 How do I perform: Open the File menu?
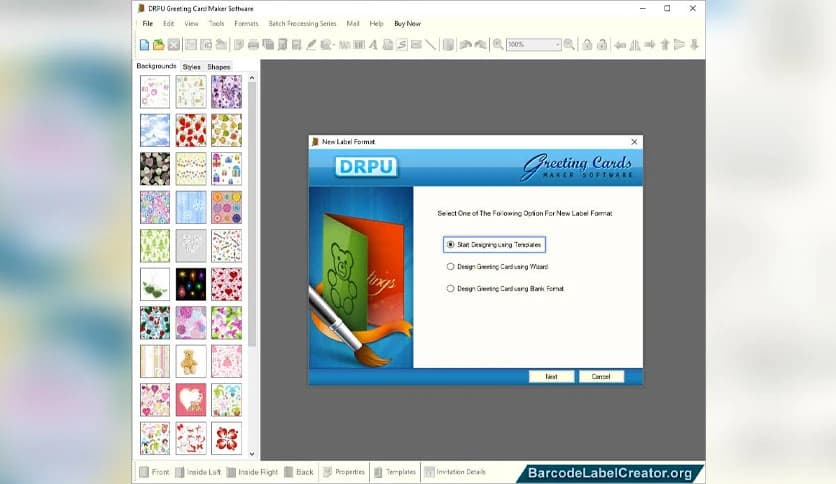tap(148, 23)
